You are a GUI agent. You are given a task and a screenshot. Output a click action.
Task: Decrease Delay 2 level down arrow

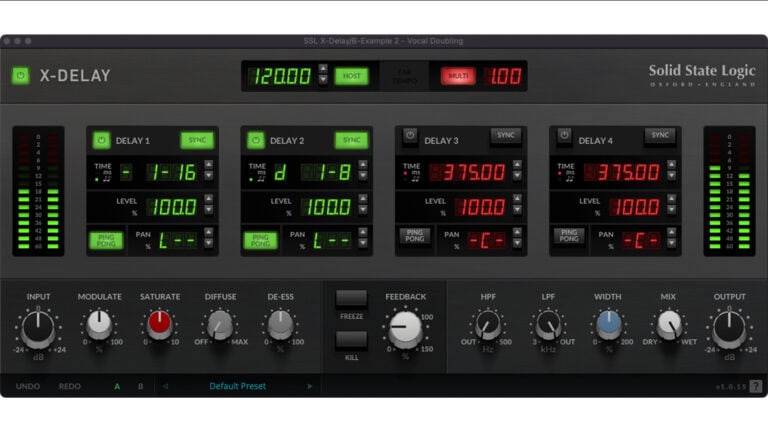(363, 210)
